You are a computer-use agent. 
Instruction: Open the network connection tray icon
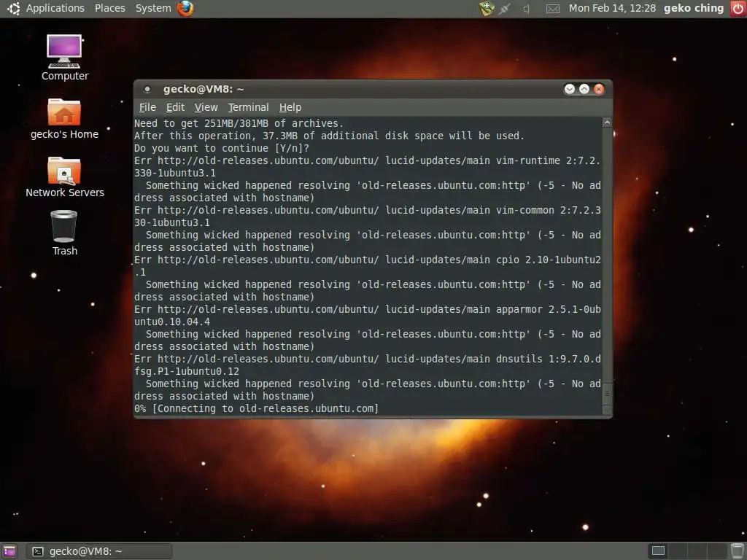(505, 9)
